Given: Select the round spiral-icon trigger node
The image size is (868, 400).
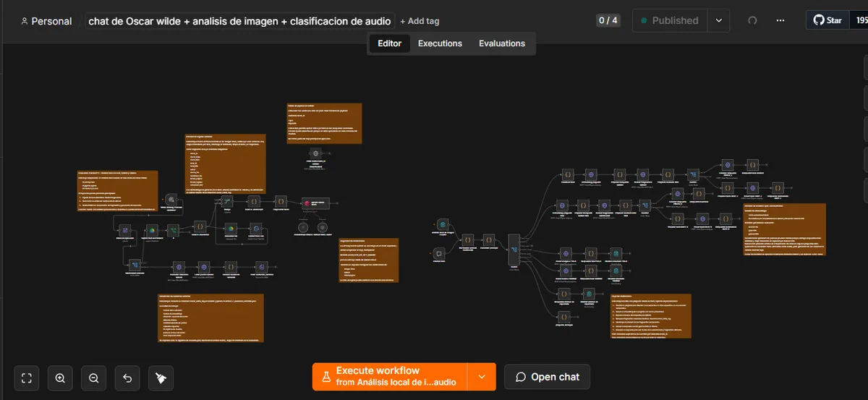Looking at the screenshot, I should 171,200.
